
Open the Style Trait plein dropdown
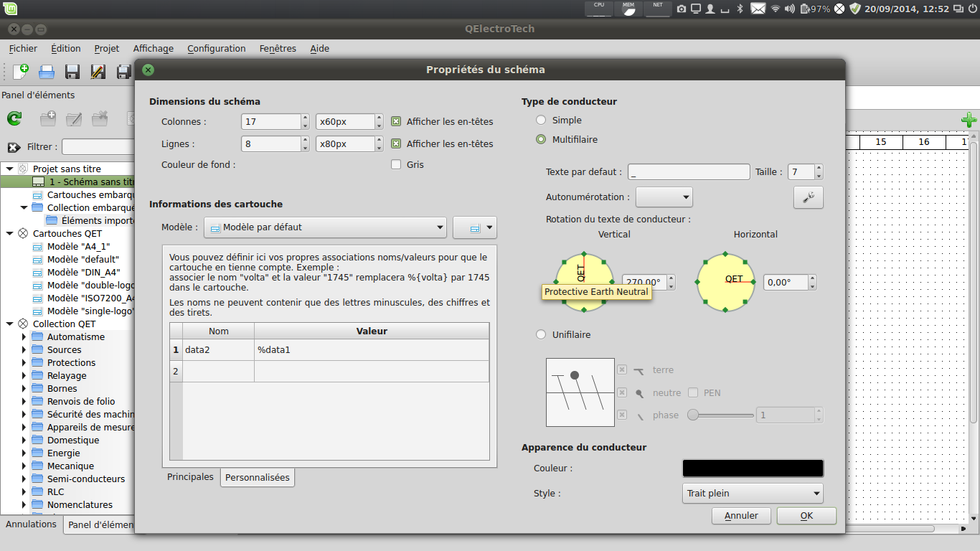(x=752, y=494)
